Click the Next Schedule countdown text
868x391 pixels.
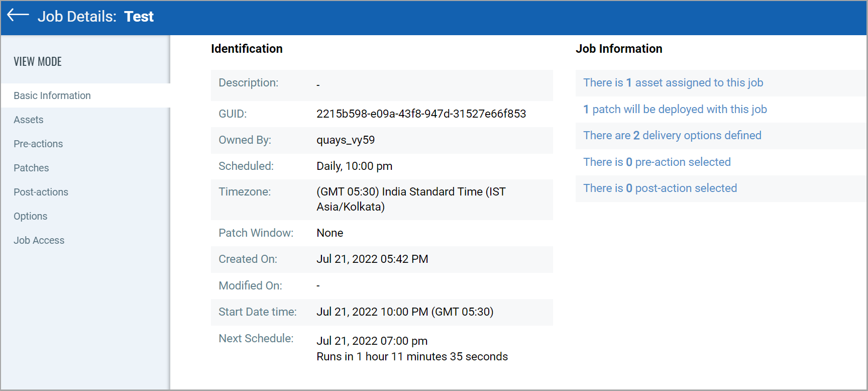(412, 357)
